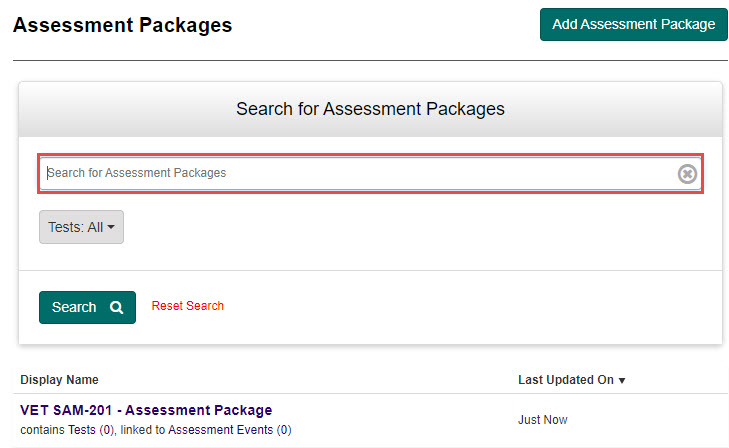Image resolution: width=729 pixels, height=448 pixels.
Task: Clear the search field with the X icon
Action: click(x=687, y=174)
